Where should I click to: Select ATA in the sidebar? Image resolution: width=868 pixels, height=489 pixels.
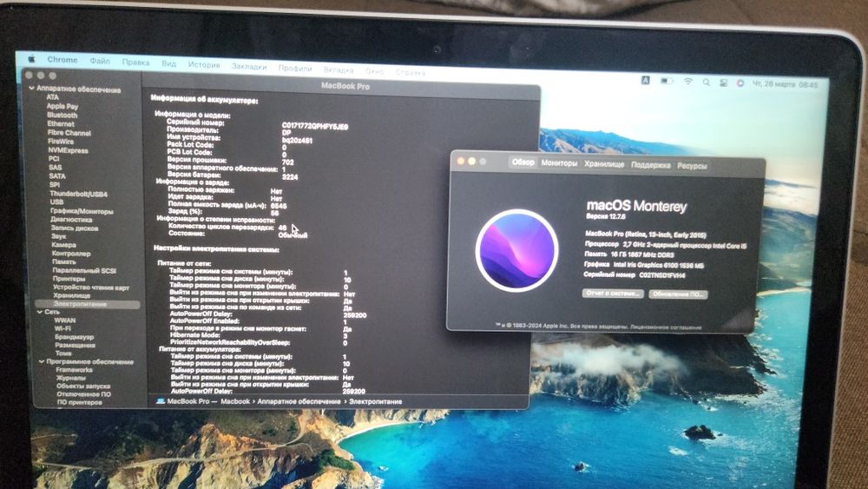[53, 97]
